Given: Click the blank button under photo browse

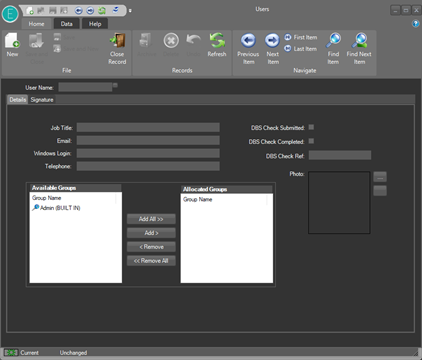Looking at the screenshot, I should pyautogui.click(x=380, y=191).
